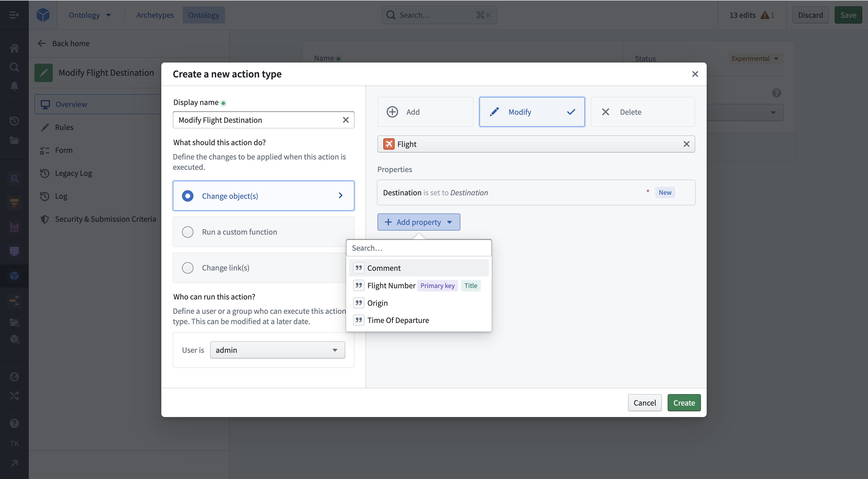Viewport: 868px width, 479px height.
Task: Expand the Change object(s) chevron
Action: point(340,196)
